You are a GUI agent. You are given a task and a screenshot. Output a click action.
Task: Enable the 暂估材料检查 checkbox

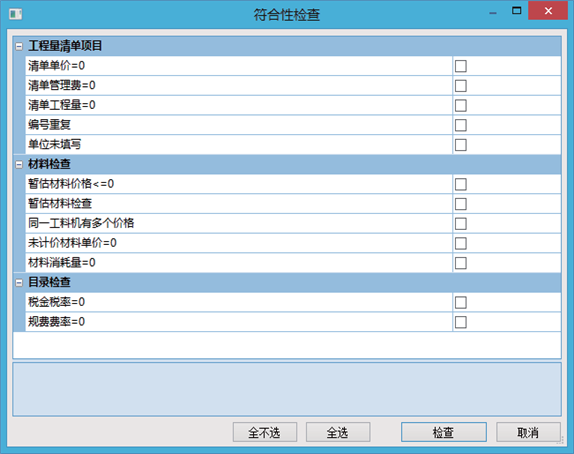coord(461,204)
